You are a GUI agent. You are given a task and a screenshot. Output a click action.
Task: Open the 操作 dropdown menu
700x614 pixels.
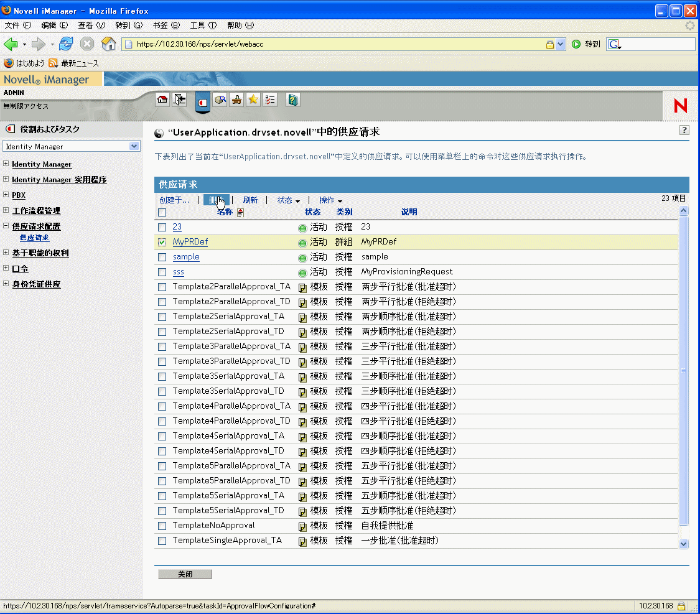pyautogui.click(x=331, y=200)
